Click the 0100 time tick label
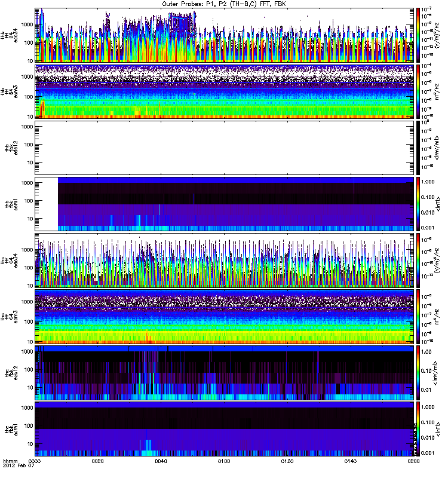The width and height of the screenshot is (448, 478). coord(224,461)
